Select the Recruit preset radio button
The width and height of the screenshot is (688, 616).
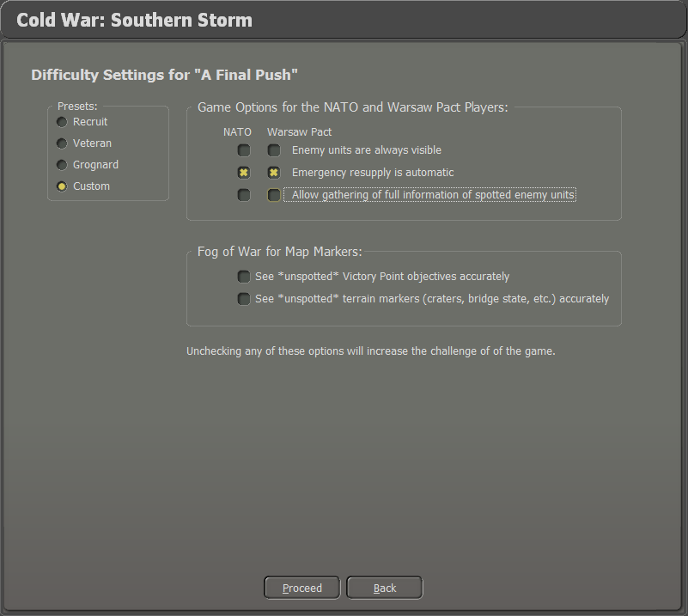coord(62,122)
